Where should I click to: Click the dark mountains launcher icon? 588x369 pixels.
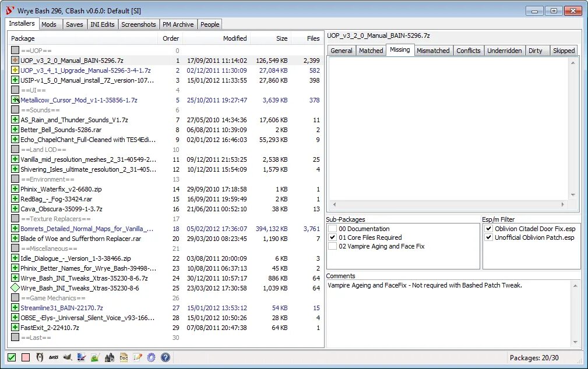pyautogui.click(x=110, y=357)
